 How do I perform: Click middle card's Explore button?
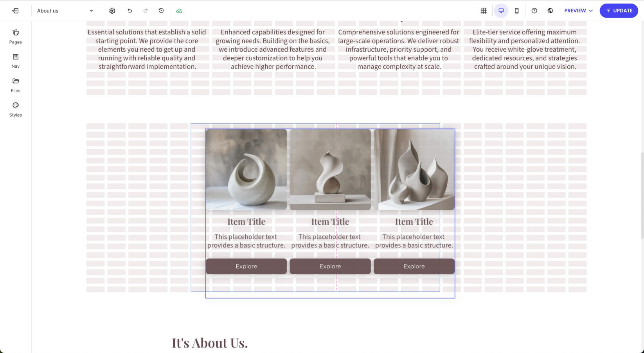click(330, 266)
